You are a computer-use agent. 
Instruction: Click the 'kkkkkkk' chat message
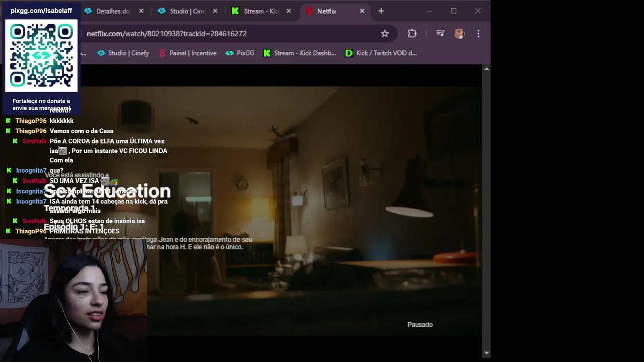[x=62, y=121]
